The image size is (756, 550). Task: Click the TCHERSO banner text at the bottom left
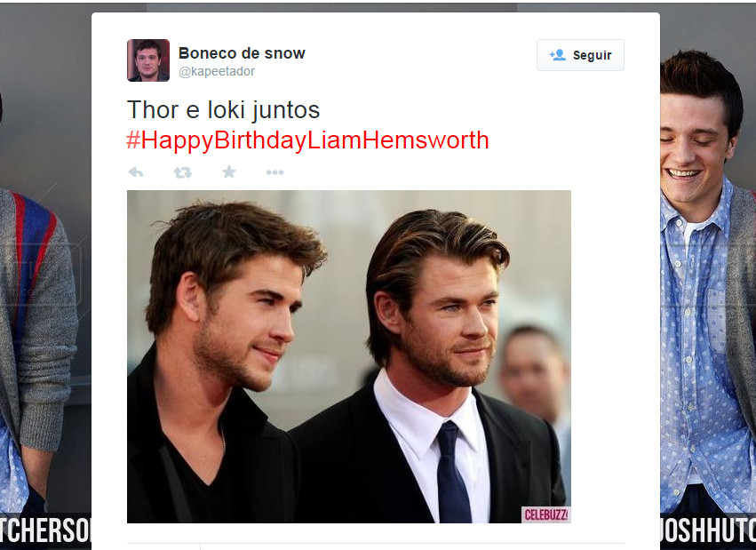[x=45, y=531]
